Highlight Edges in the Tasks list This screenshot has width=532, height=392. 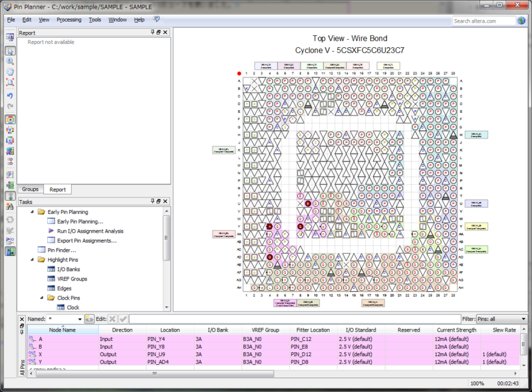64,288
